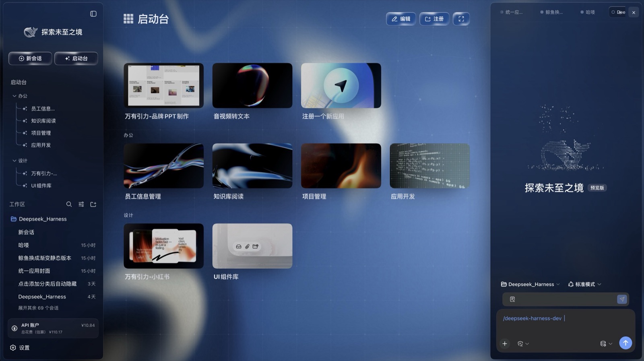Open 员工信息管理 app thumbnail
Screen dimensions: 644x361
click(x=163, y=166)
